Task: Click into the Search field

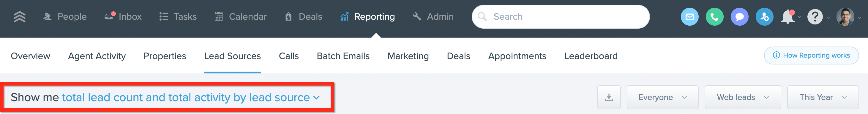Action: tap(560, 17)
